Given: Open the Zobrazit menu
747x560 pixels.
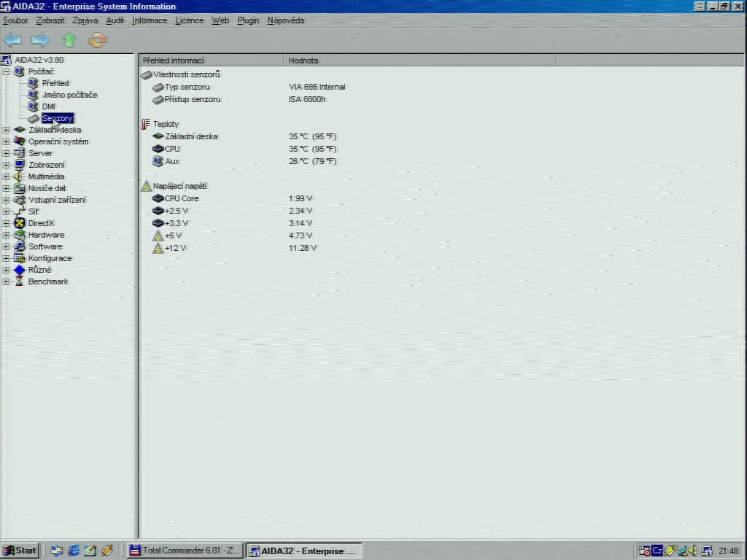Looking at the screenshot, I should 50,20.
